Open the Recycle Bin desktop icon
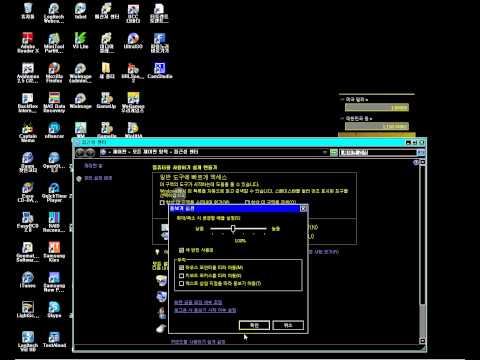Image resolution: width=480 pixels, height=360 pixels. point(28,11)
